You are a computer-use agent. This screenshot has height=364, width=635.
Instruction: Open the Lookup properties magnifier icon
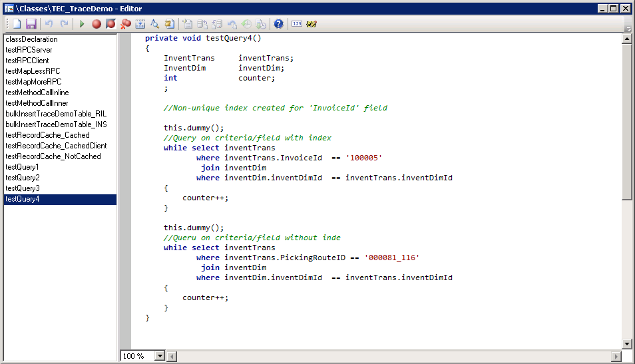154,24
